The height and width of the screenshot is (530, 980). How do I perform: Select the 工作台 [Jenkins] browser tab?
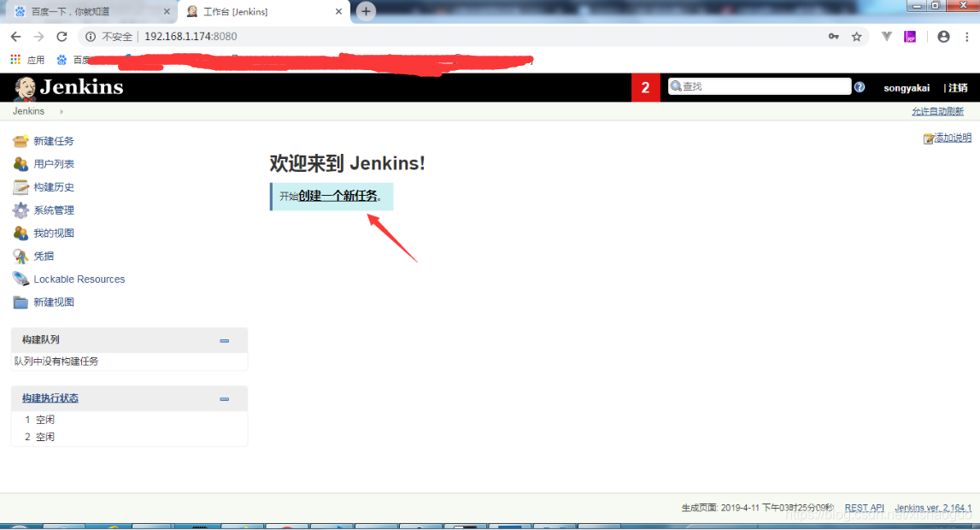[262, 12]
